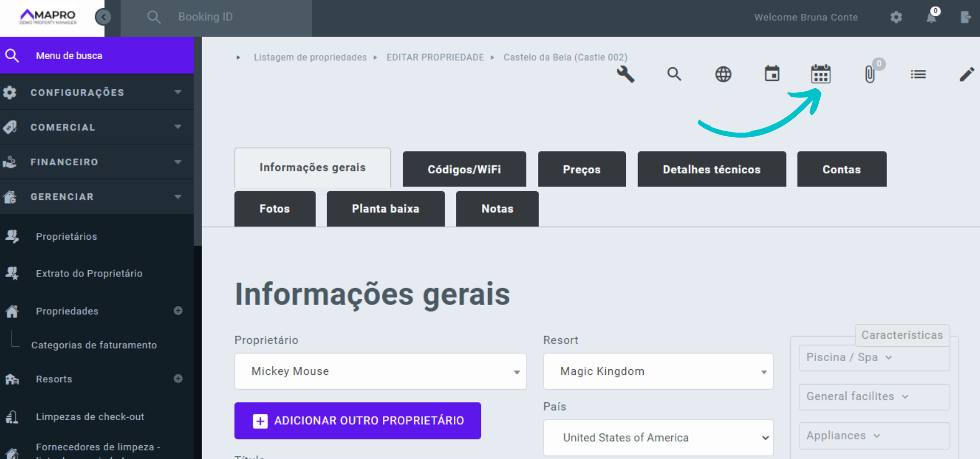980x459 pixels.
Task: Open the property settings wrench icon
Action: [x=625, y=74]
